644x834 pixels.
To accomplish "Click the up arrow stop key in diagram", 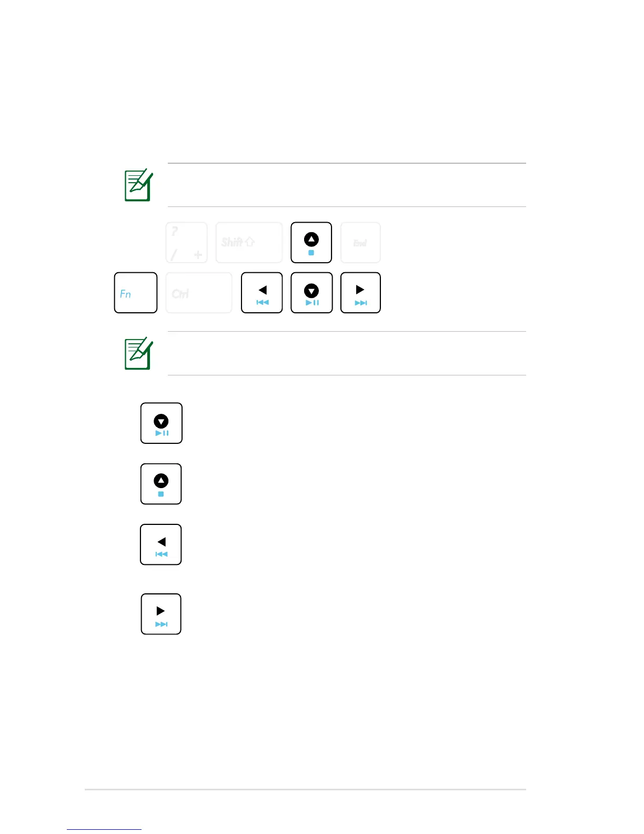I will point(311,243).
